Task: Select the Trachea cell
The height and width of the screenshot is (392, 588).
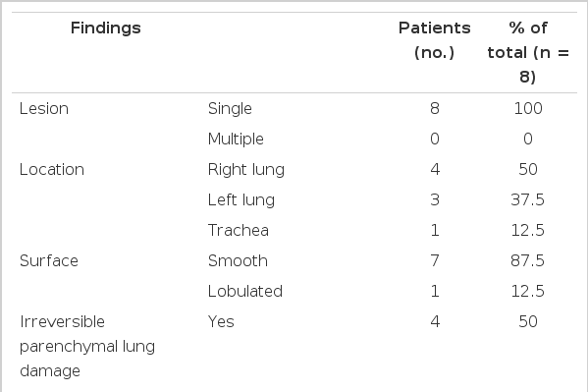Action: coord(239,231)
